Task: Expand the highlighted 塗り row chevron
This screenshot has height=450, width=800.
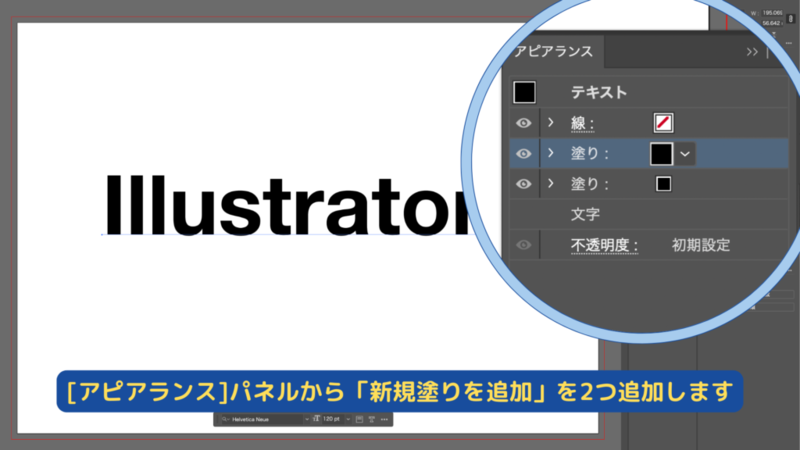Action: 551,153
